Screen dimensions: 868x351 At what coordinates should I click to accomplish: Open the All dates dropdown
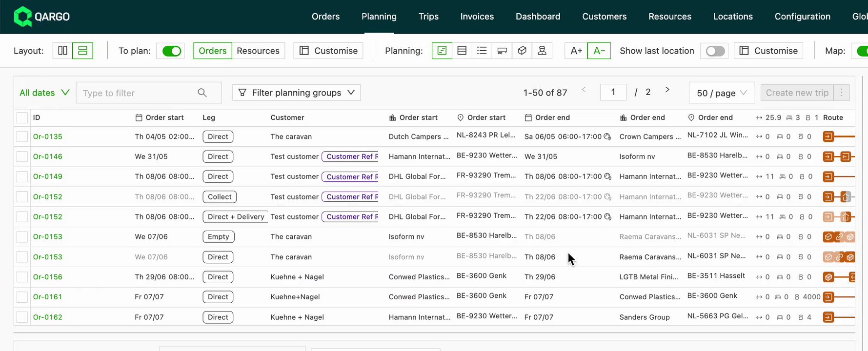[x=44, y=93]
